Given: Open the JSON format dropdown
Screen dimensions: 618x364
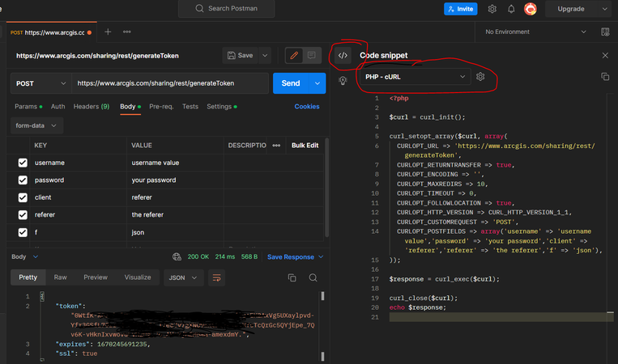Looking at the screenshot, I should click(x=183, y=277).
